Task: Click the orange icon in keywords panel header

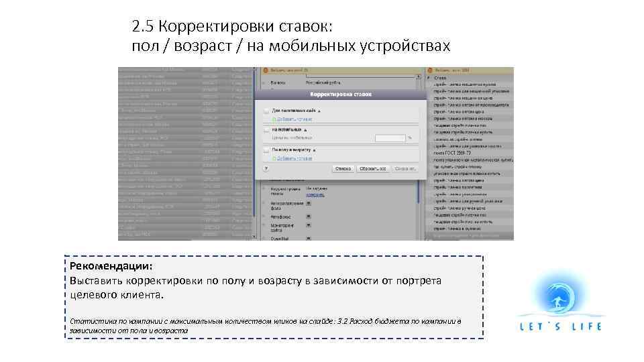Action: (430, 70)
